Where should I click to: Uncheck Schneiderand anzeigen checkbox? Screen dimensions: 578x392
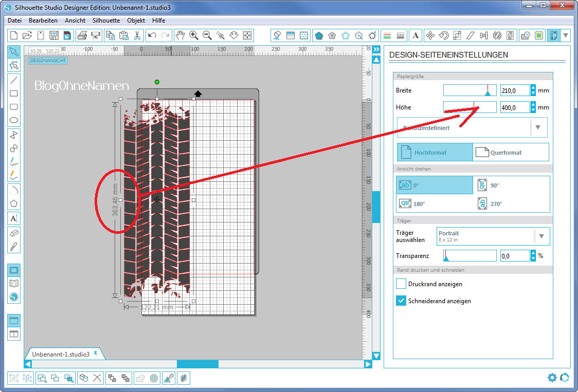coord(401,301)
